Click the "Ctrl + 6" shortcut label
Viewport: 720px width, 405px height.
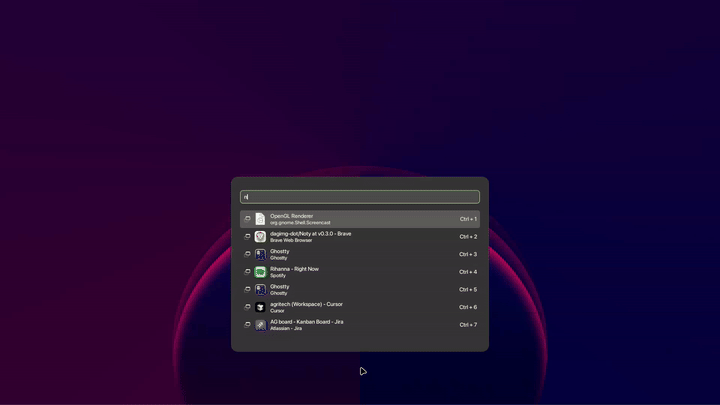click(x=468, y=307)
